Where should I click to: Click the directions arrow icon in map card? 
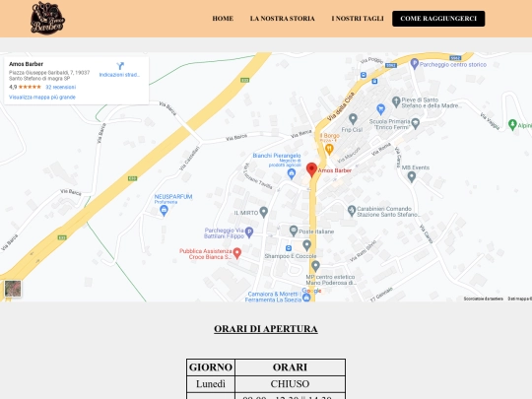tap(120, 65)
